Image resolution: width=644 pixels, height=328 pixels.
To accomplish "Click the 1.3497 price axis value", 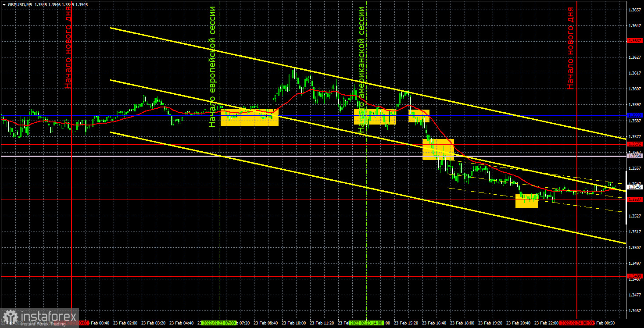I will tap(635, 263).
